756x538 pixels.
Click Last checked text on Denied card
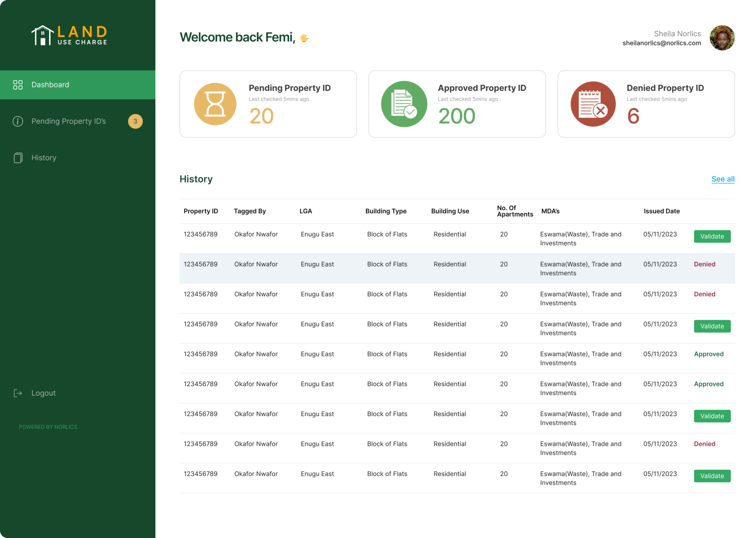[x=656, y=99]
